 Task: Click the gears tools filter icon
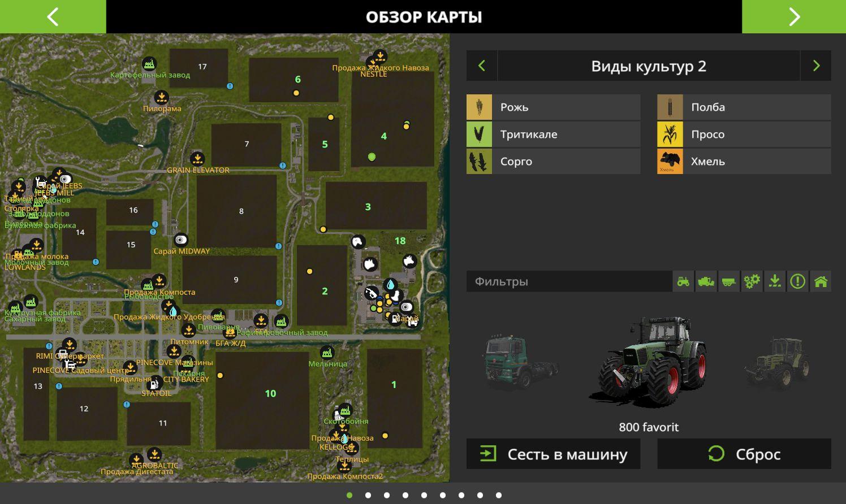tap(752, 281)
